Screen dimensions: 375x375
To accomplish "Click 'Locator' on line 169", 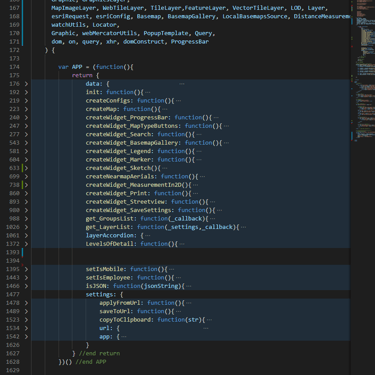I will [104, 25].
